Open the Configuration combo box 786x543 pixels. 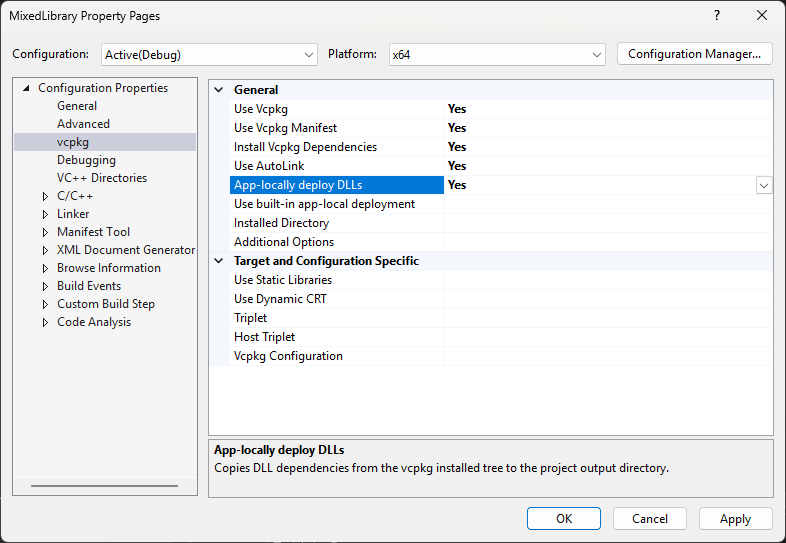coord(209,55)
